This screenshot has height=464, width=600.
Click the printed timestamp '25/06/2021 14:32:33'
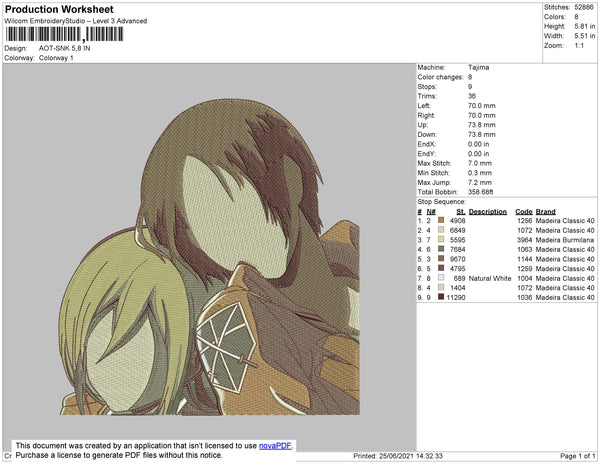coord(411,456)
